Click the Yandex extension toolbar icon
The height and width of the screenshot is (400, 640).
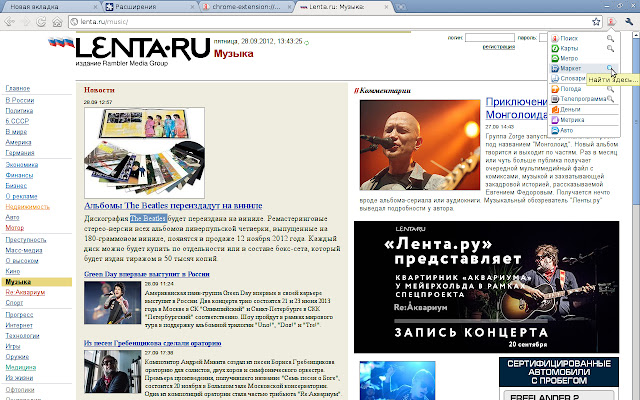coord(611,22)
